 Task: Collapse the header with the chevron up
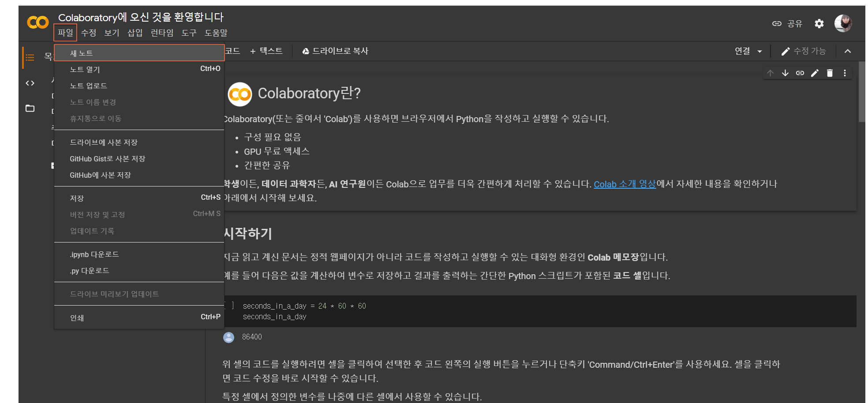click(x=847, y=51)
